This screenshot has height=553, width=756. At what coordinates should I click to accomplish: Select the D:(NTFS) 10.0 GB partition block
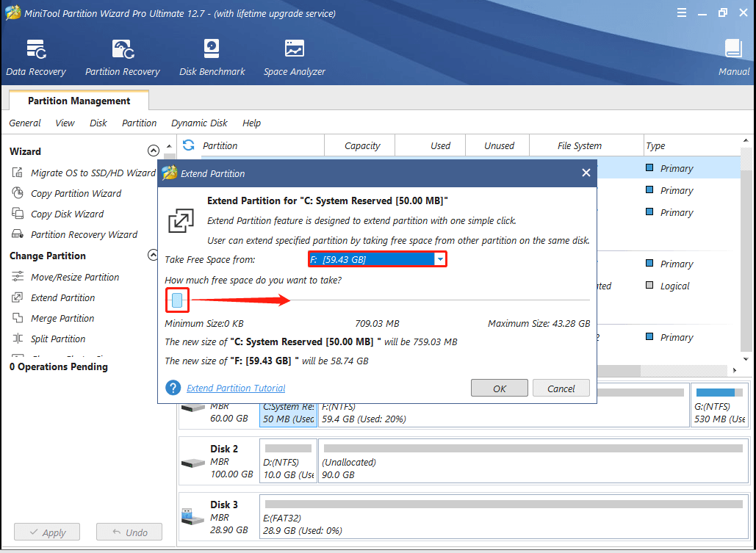288,460
